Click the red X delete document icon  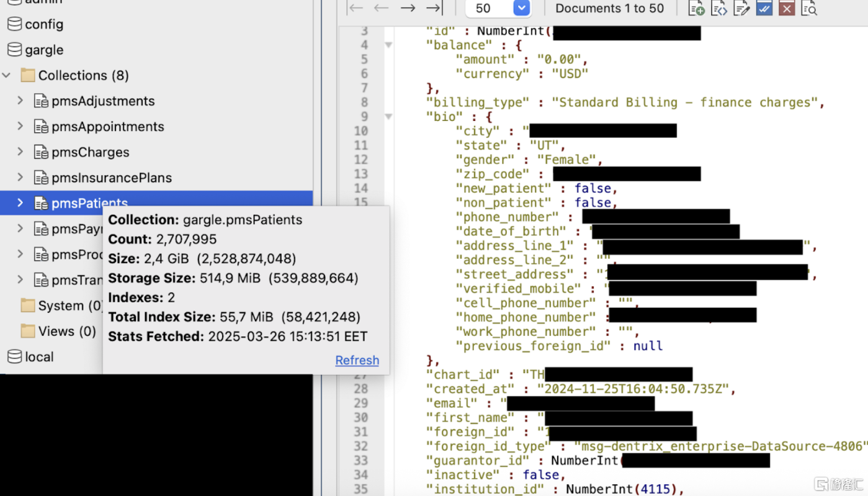coord(787,8)
